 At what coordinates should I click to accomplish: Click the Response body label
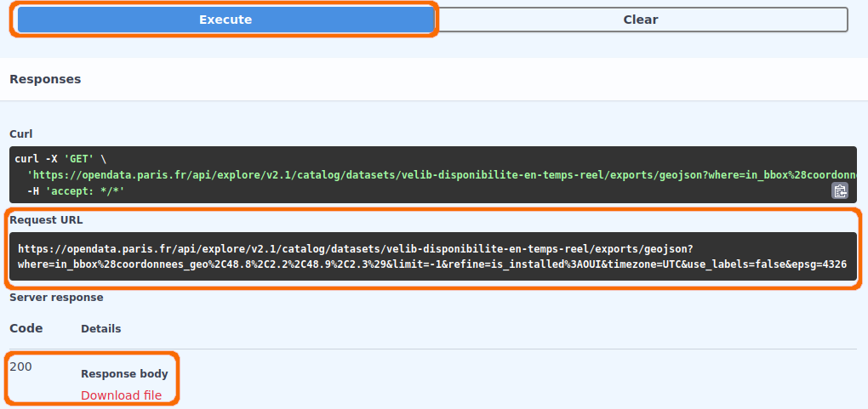tap(124, 373)
